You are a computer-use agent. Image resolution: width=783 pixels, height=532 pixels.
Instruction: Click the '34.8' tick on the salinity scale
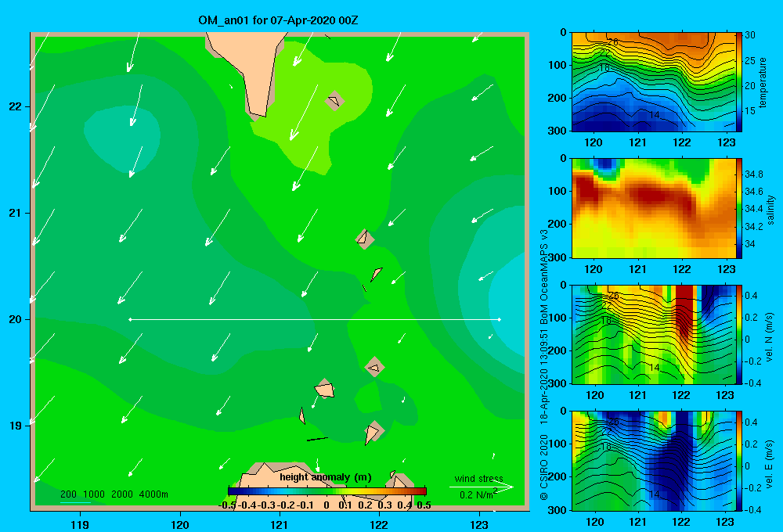(x=753, y=174)
